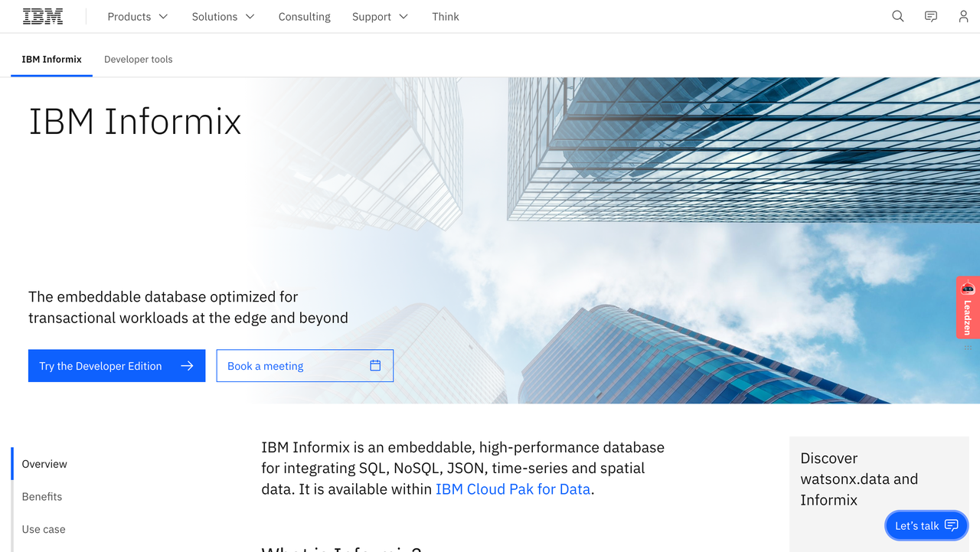Viewport: 980px width, 552px height.
Task: Click the Leadzen drag handle dots
Action: [968, 348]
